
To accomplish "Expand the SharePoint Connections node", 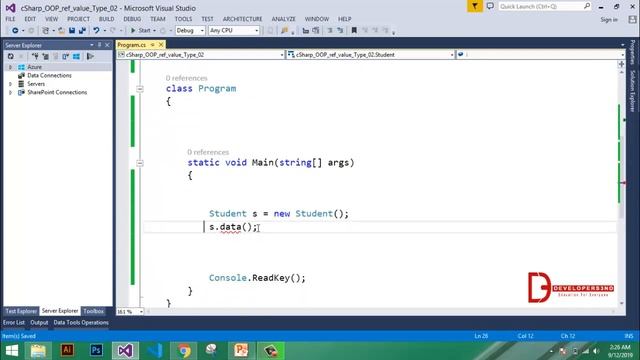I will pyautogui.click(x=10, y=93).
